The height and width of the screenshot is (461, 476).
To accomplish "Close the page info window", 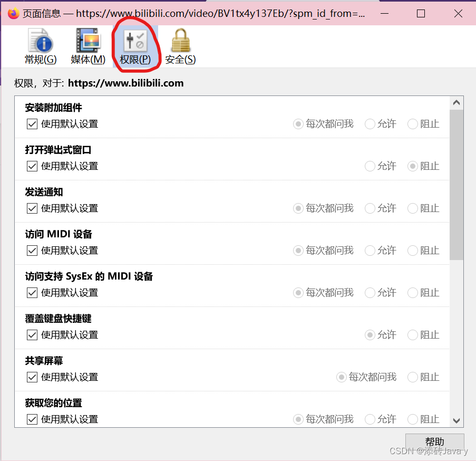I will point(458,13).
